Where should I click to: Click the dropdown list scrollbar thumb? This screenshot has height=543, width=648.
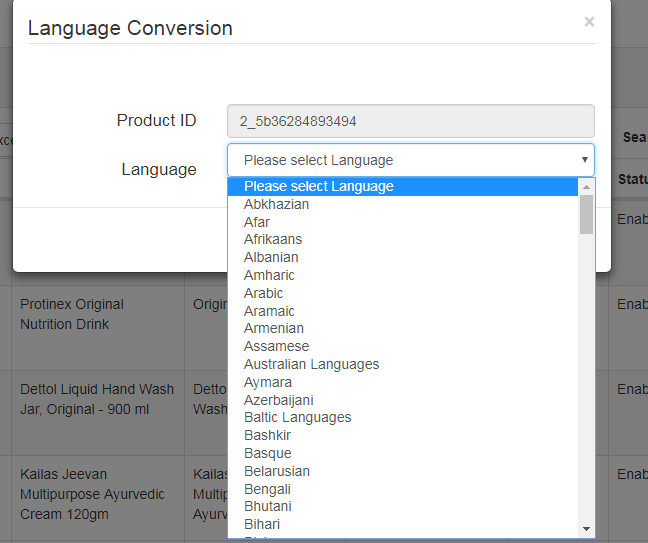pos(587,214)
